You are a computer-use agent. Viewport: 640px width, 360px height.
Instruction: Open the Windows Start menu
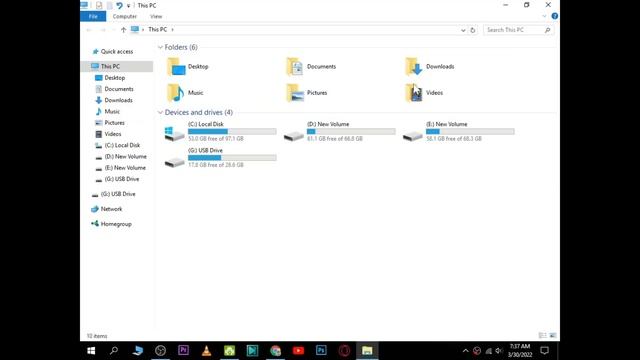(91, 351)
